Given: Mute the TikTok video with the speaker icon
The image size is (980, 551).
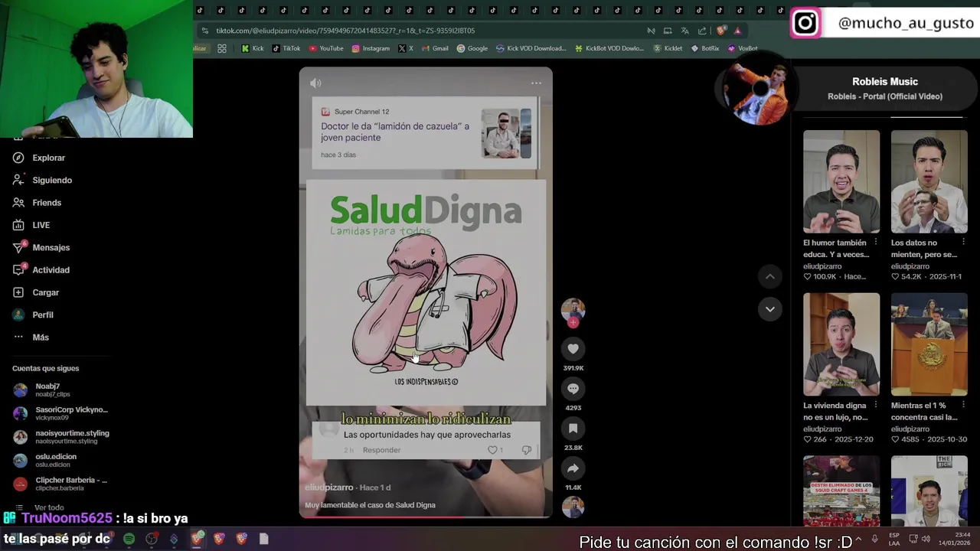Looking at the screenshot, I should 315,83.
